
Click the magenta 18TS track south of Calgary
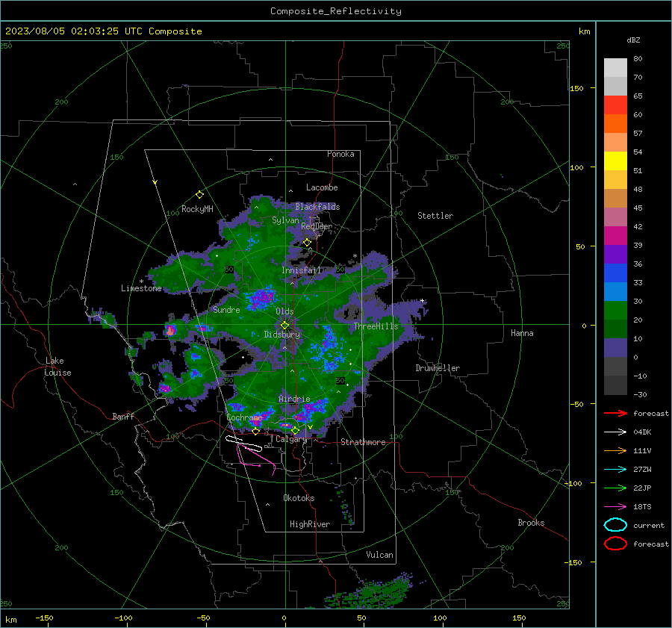[x=256, y=461]
